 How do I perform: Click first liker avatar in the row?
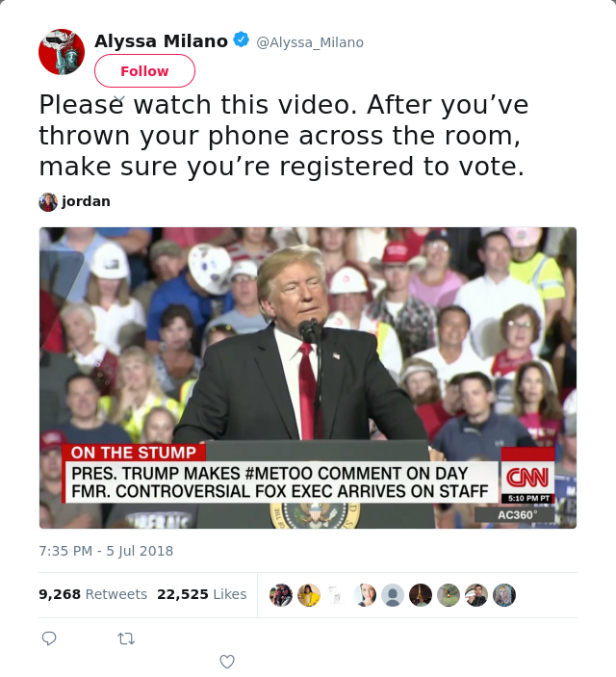click(x=281, y=595)
